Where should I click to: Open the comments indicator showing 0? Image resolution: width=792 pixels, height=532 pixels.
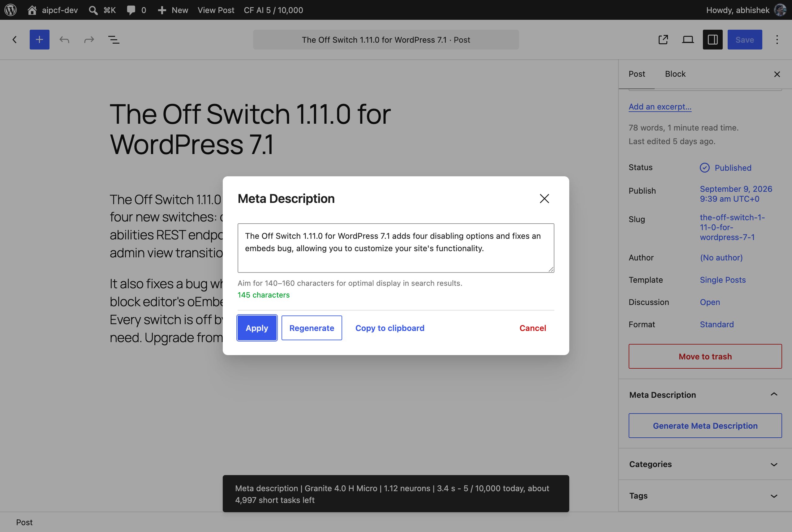click(136, 10)
